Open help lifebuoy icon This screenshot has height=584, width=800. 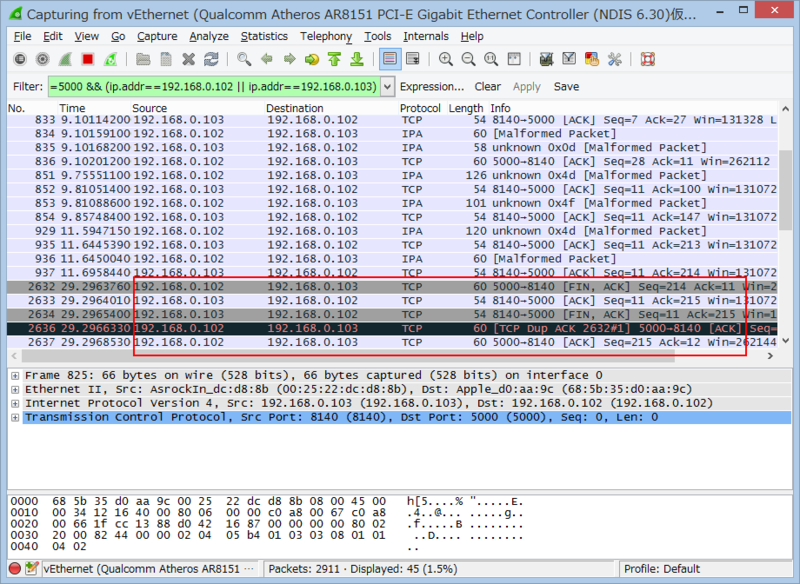pyautogui.click(x=647, y=59)
